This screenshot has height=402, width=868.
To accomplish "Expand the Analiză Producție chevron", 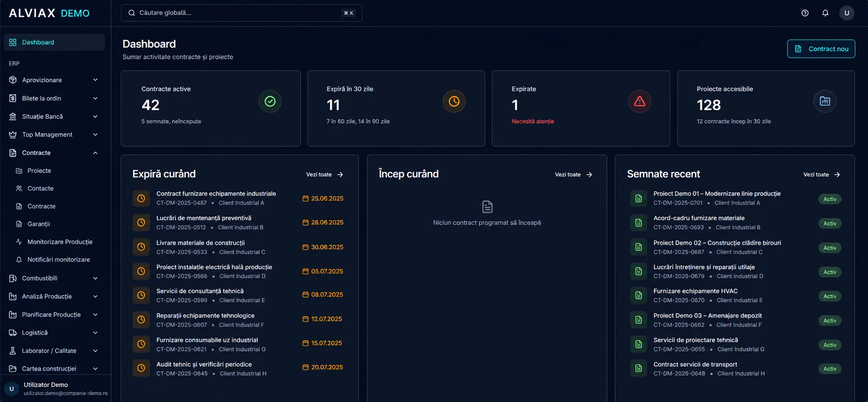I will click(96, 296).
